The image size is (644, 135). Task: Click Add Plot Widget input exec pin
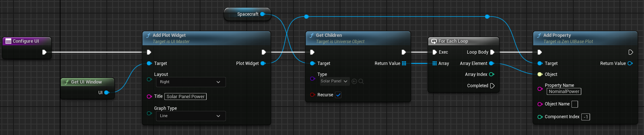coord(149,52)
